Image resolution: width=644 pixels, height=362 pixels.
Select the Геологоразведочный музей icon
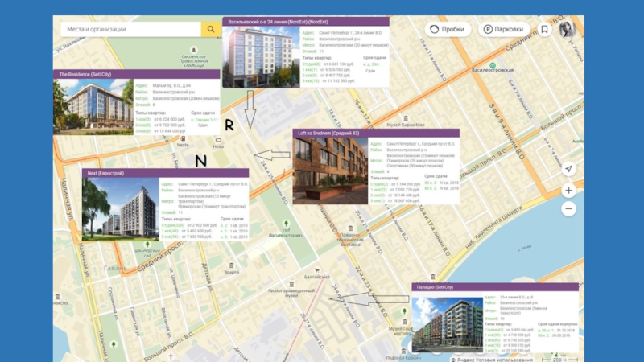click(291, 284)
